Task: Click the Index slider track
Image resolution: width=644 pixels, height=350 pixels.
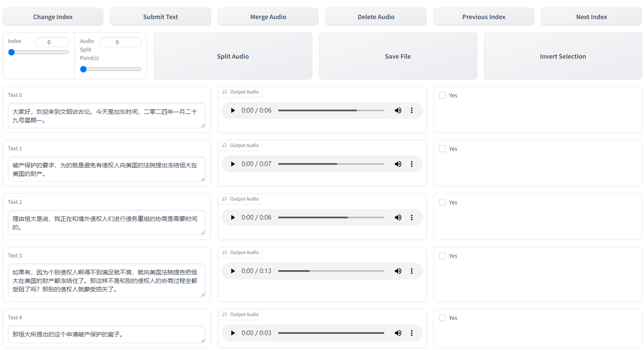Action: (38, 52)
